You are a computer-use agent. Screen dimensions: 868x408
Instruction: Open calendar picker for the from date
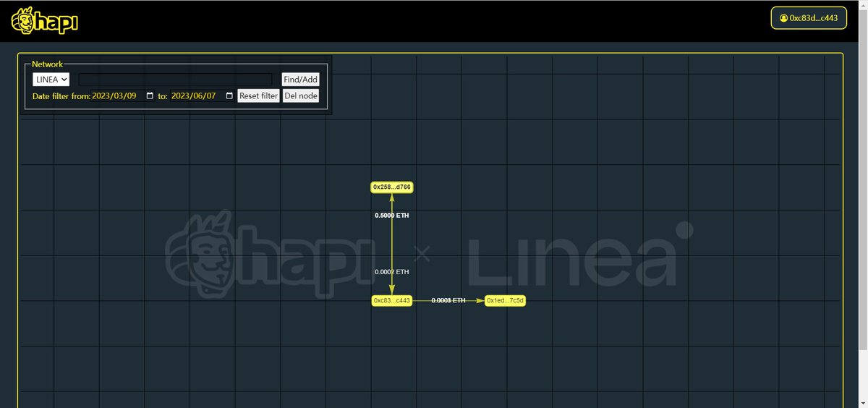tap(150, 96)
